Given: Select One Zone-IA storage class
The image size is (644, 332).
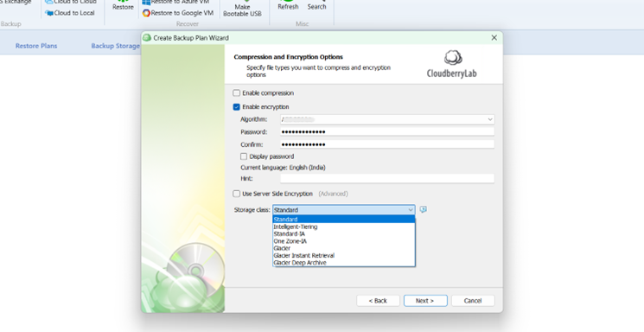Looking at the screenshot, I should tap(344, 241).
